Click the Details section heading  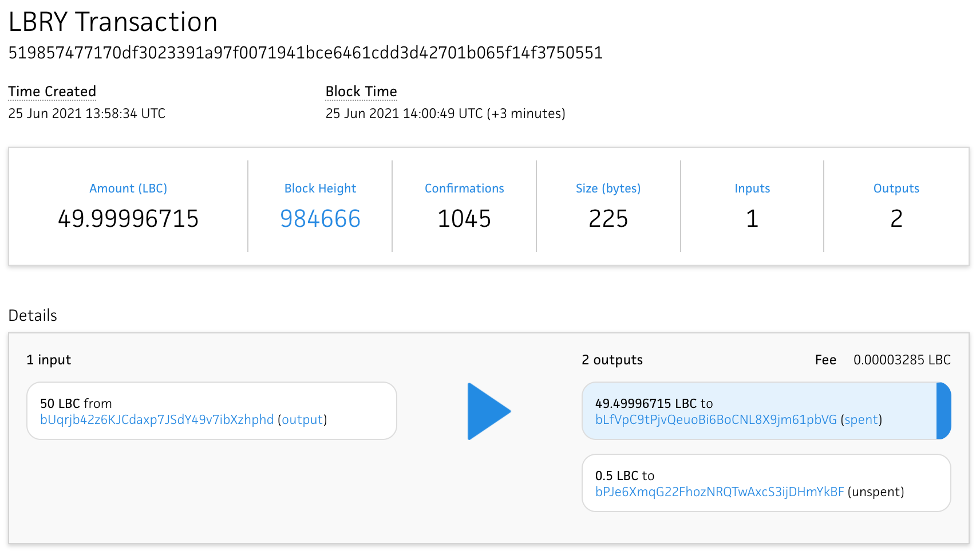click(x=33, y=316)
